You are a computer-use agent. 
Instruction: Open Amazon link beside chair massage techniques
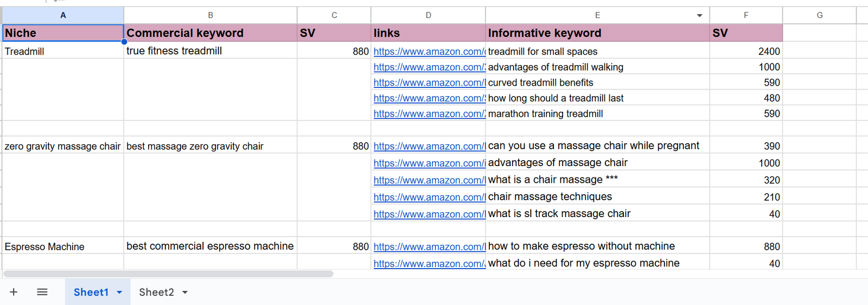click(x=429, y=197)
